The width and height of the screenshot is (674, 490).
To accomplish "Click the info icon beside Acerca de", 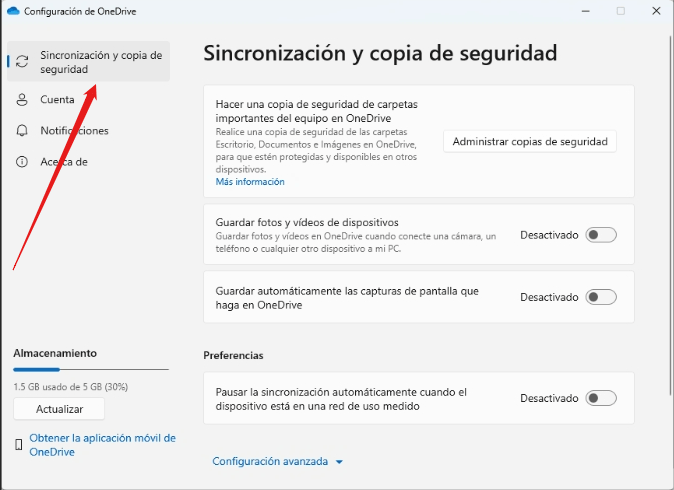I will pos(22,162).
